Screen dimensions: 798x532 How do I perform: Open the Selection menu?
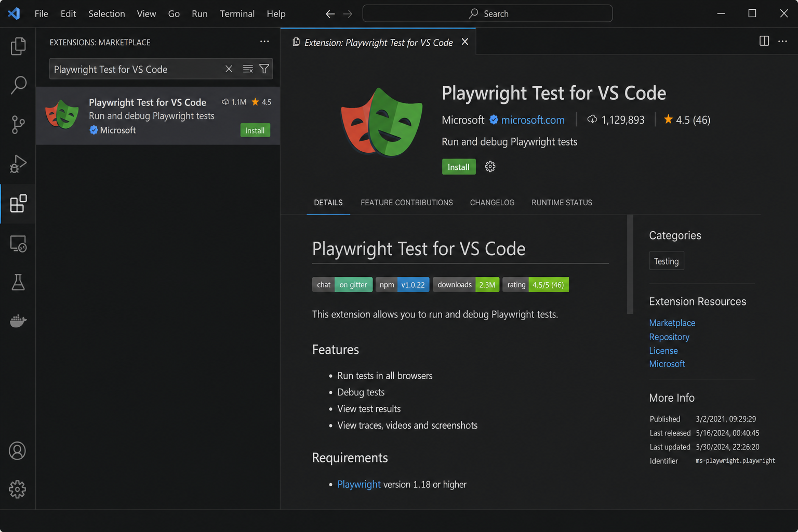(x=107, y=14)
